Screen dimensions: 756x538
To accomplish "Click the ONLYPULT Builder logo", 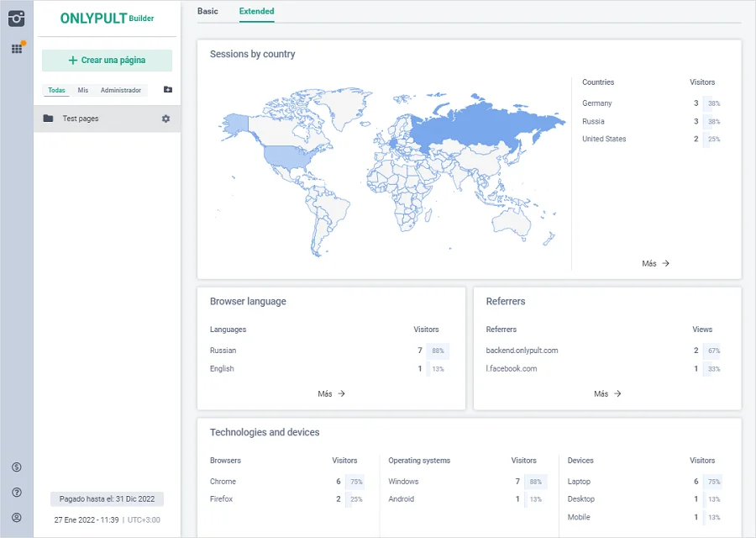I will click(107, 18).
